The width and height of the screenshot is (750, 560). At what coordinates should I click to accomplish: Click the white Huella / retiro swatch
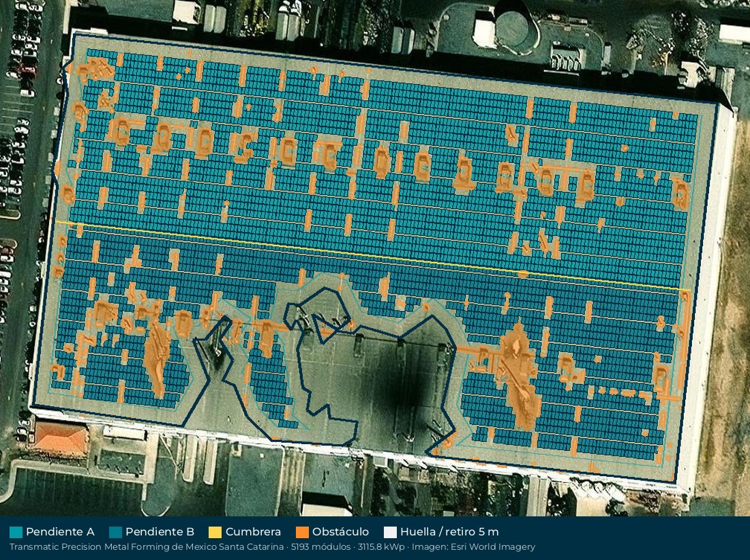(x=390, y=532)
